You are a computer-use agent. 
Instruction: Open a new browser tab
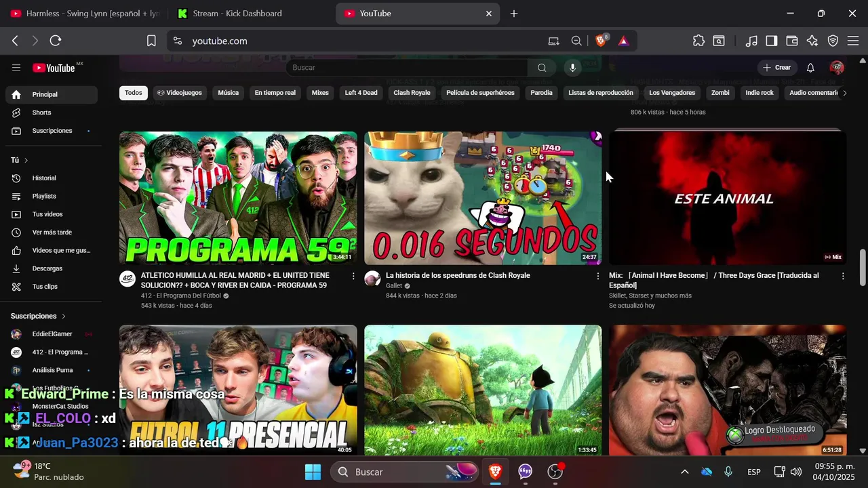[514, 14]
